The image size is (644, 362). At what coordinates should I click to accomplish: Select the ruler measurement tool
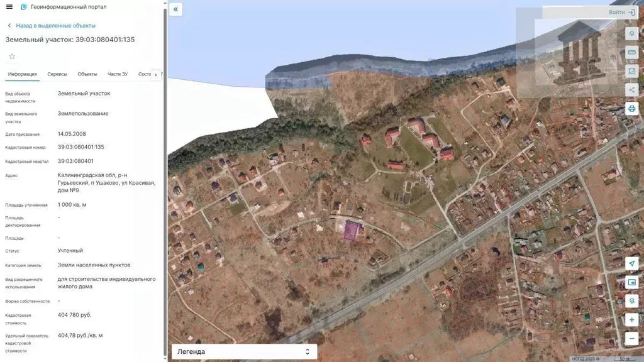pos(632,52)
